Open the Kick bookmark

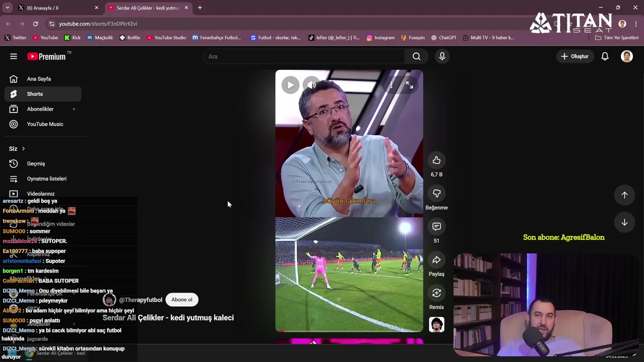point(72,38)
